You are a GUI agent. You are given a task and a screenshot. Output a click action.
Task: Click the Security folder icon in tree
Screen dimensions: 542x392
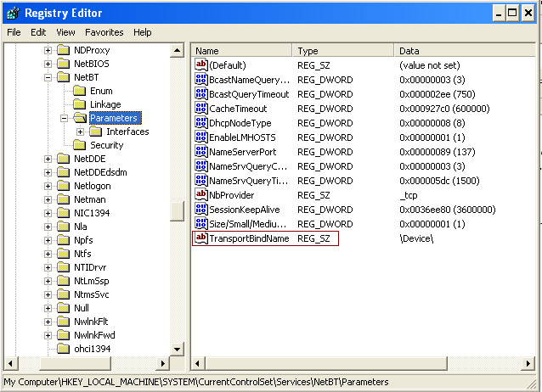(80, 145)
